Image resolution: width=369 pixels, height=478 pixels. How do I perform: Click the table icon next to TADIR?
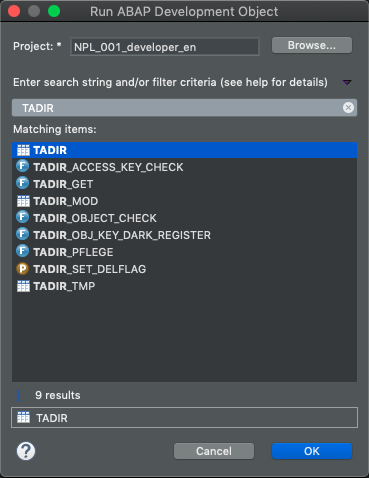coord(23,150)
